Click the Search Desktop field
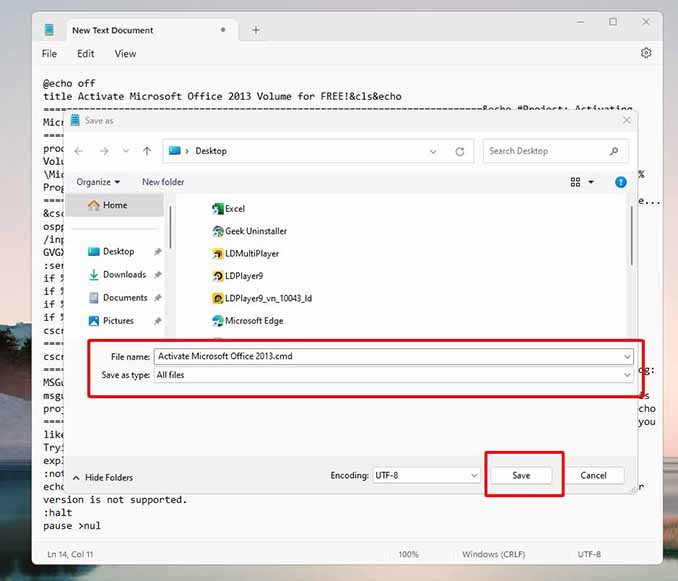678x581 pixels. click(x=556, y=151)
